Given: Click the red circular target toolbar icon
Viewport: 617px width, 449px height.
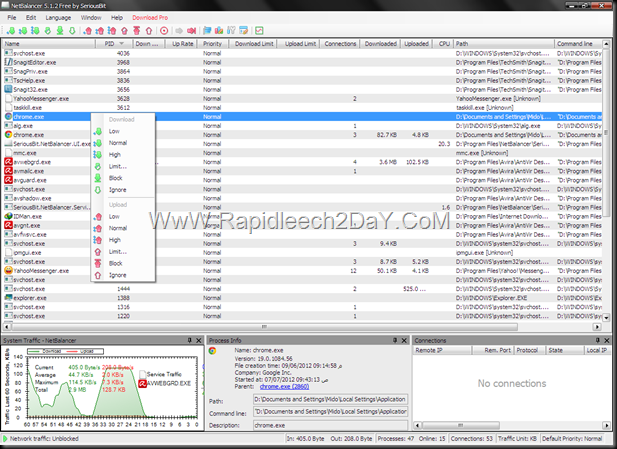Looking at the screenshot, I should [164, 30].
